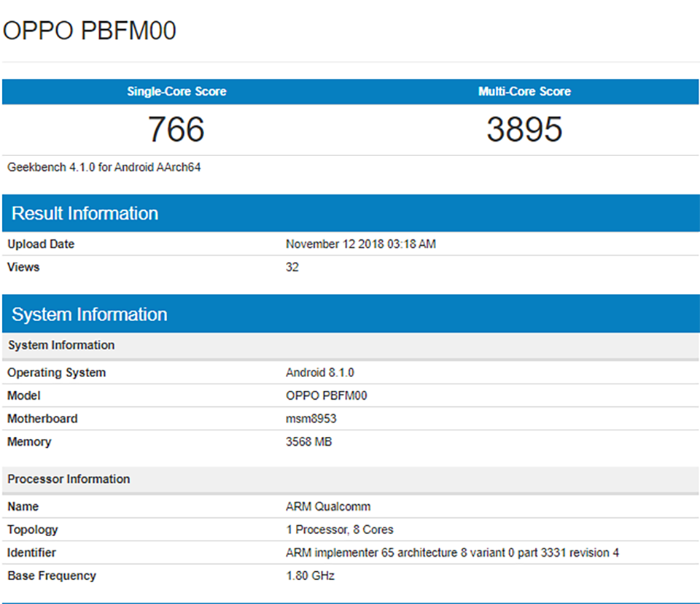Click the Base Frequency label

(52, 576)
